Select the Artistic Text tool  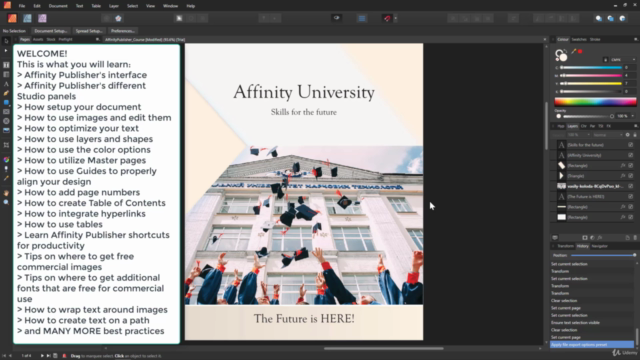pos(6,84)
